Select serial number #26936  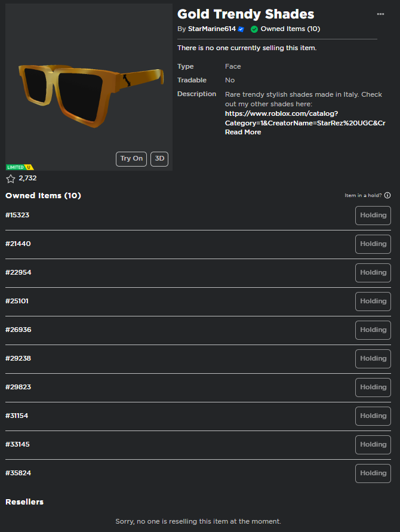(x=19, y=330)
